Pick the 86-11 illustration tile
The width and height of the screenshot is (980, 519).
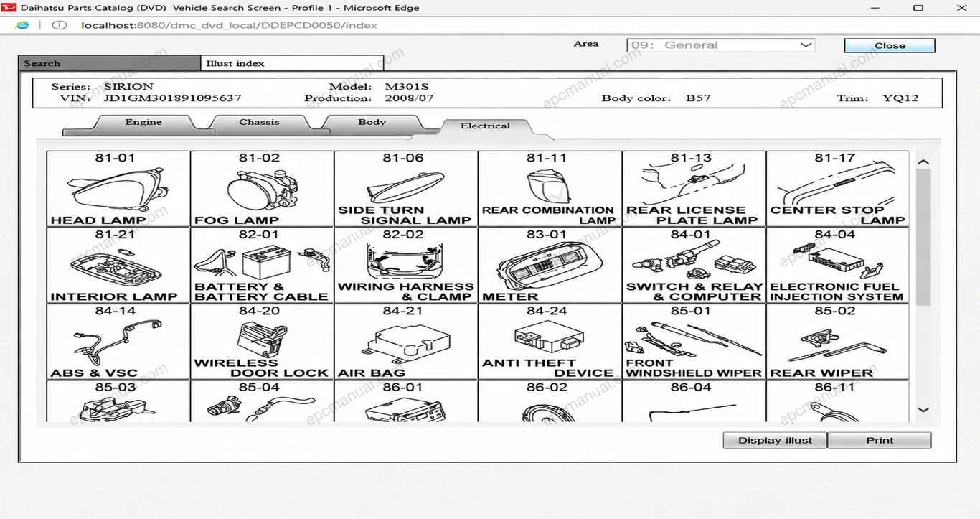pyautogui.click(x=837, y=401)
